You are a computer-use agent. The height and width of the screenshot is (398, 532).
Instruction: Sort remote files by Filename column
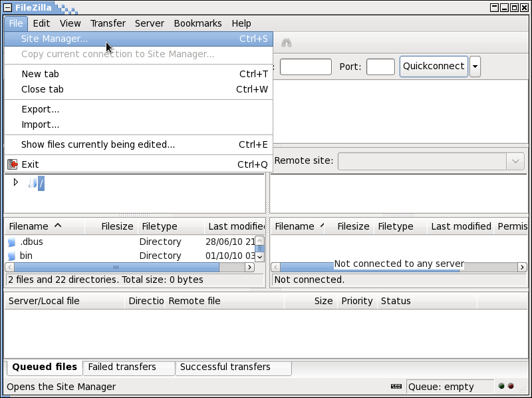tap(298, 226)
